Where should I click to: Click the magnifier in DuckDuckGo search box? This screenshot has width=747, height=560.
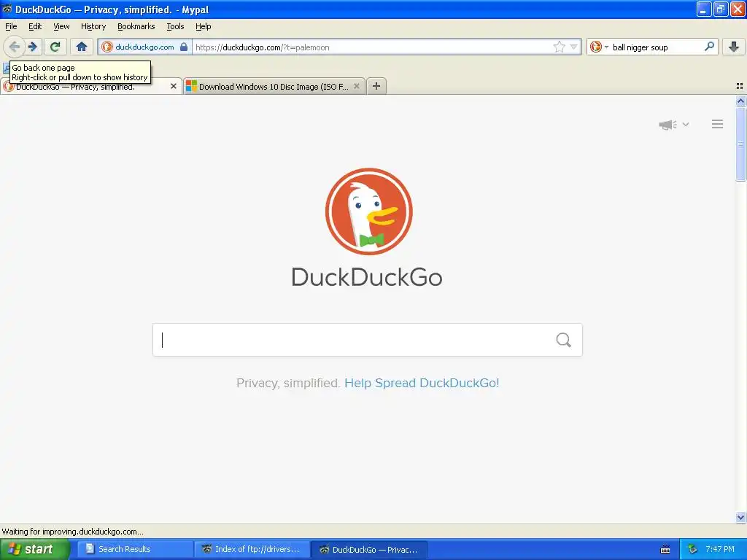pyautogui.click(x=564, y=340)
